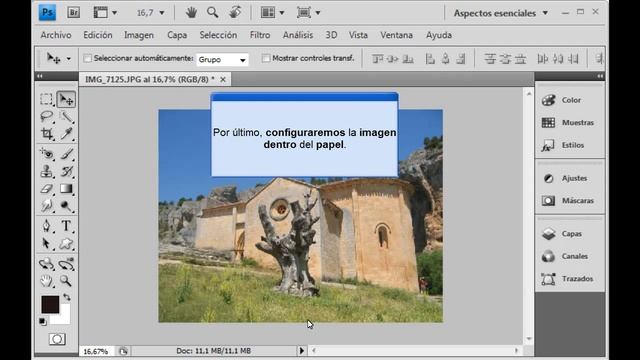Image resolution: width=640 pixels, height=360 pixels.
Task: Enable Seleccionar automáticamente checkbox
Action: (x=87, y=58)
